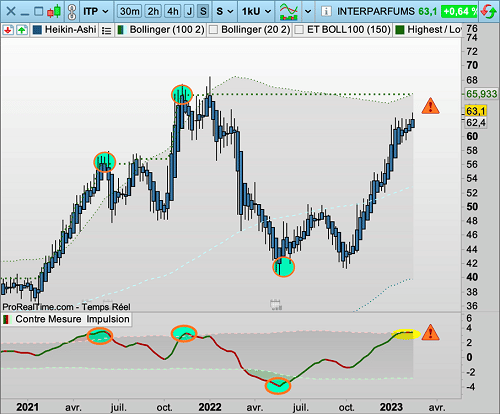Viewport: 500px width, 414px height.
Task: Expand the indicators dropdown arrow
Action: [308, 12]
